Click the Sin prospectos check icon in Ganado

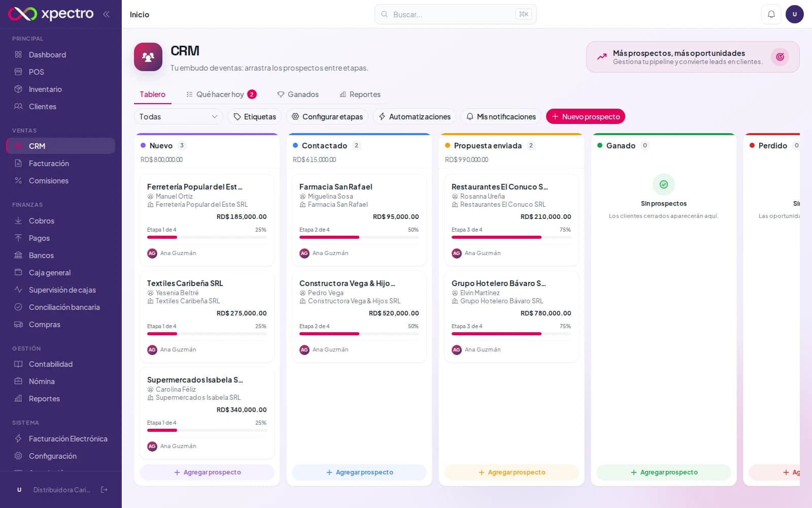click(664, 184)
